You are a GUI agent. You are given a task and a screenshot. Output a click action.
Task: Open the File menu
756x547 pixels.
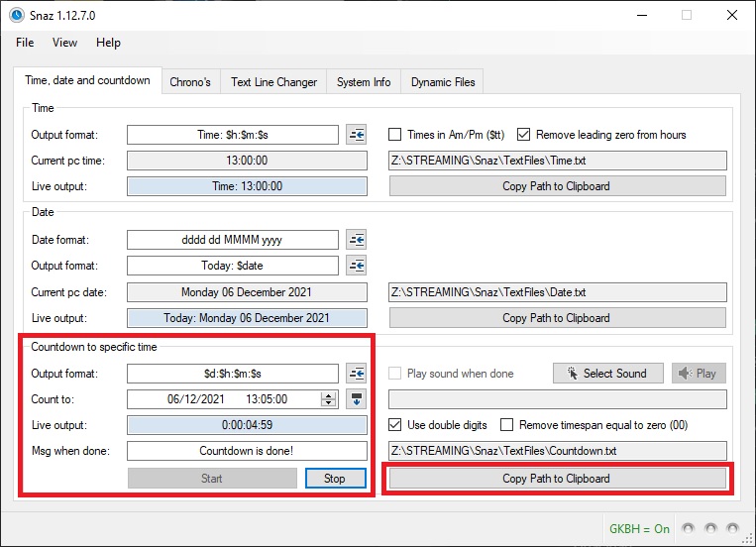coord(25,43)
